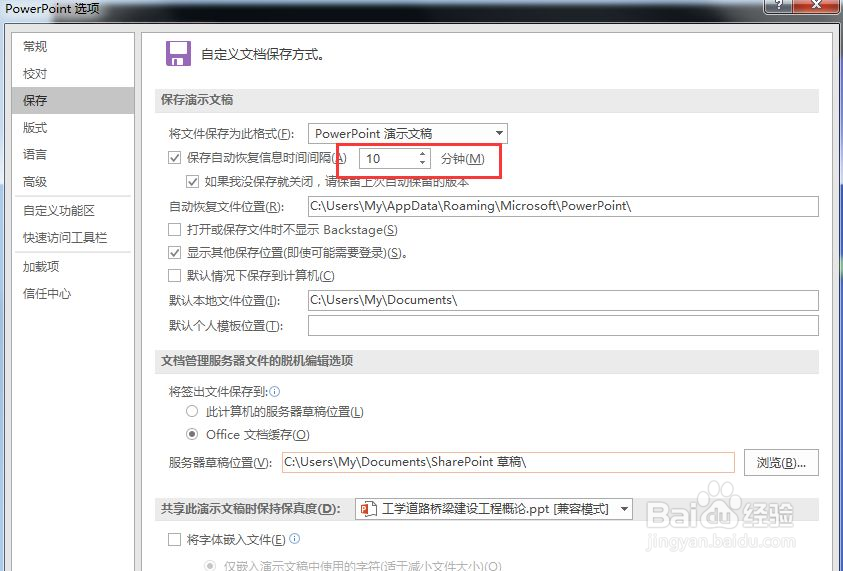Image resolution: width=843 pixels, height=571 pixels.
Task: Click info icon beside 将字体嵌入文件
Action: pyautogui.click(x=295, y=539)
